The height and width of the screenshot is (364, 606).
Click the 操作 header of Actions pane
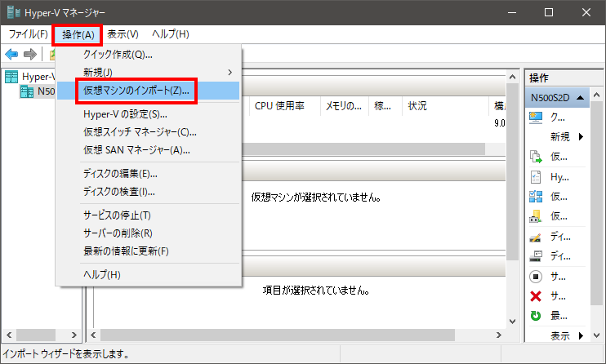point(539,78)
